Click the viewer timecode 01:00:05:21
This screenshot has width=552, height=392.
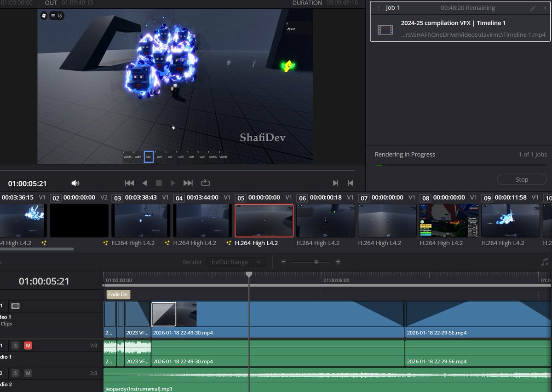27,184
